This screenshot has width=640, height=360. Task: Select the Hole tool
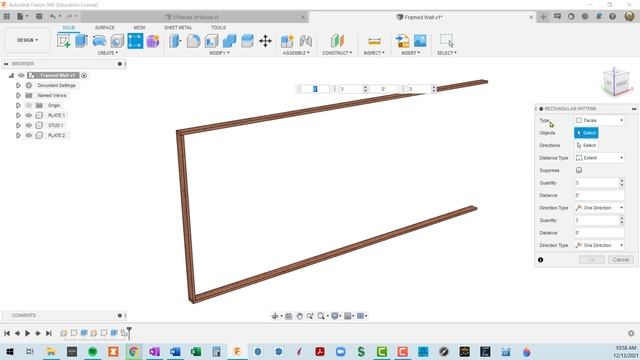pyautogui.click(x=117, y=41)
